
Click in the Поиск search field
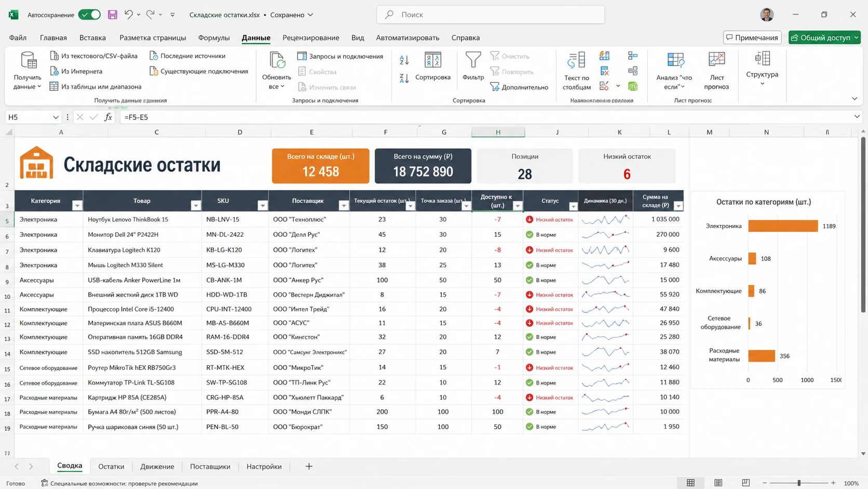click(x=491, y=15)
